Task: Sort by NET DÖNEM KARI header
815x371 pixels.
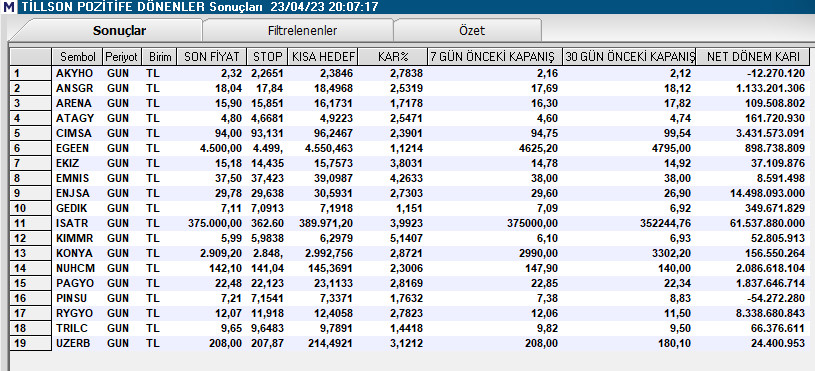Action: coord(754,57)
